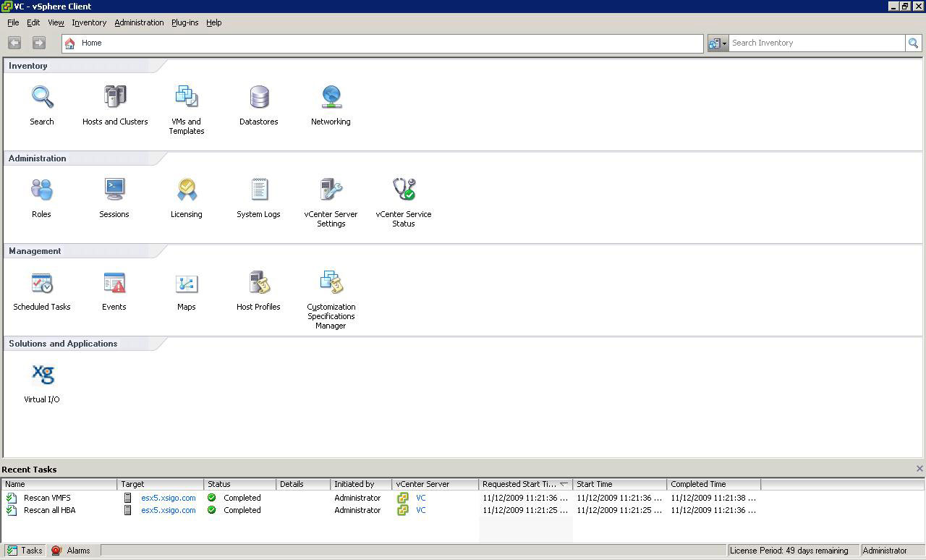Open the File menu

coord(13,22)
